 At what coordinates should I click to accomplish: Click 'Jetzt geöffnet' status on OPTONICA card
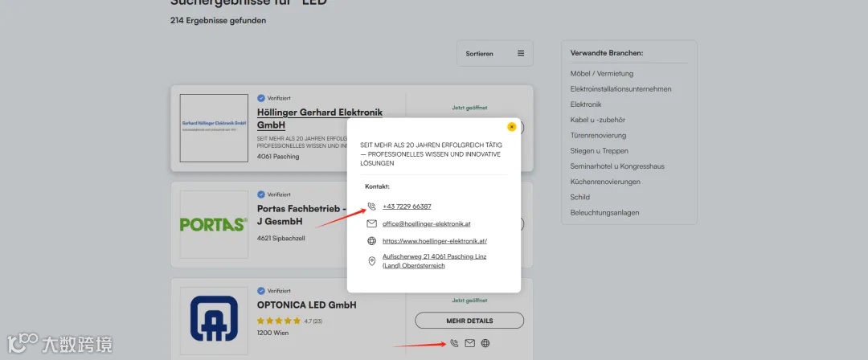pyautogui.click(x=469, y=301)
